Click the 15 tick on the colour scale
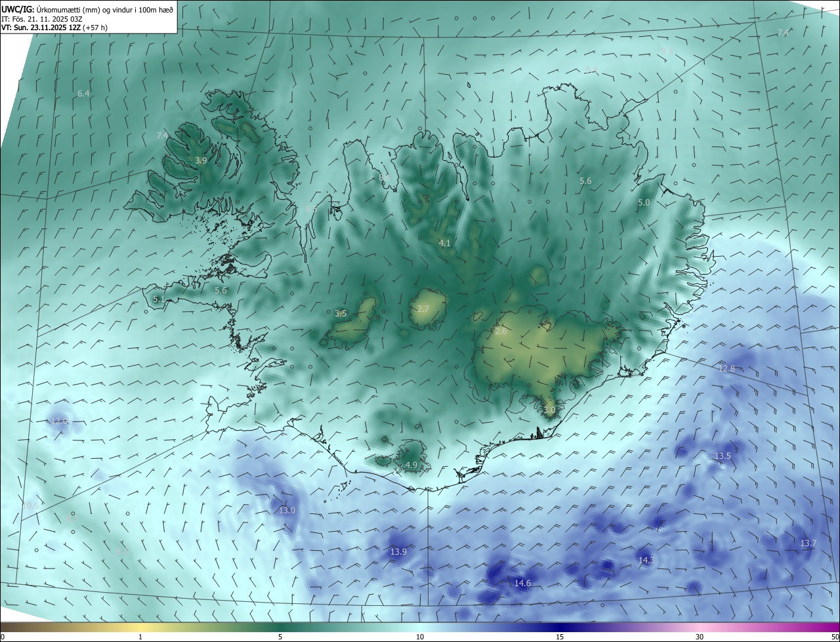840x642 pixels. (560, 637)
